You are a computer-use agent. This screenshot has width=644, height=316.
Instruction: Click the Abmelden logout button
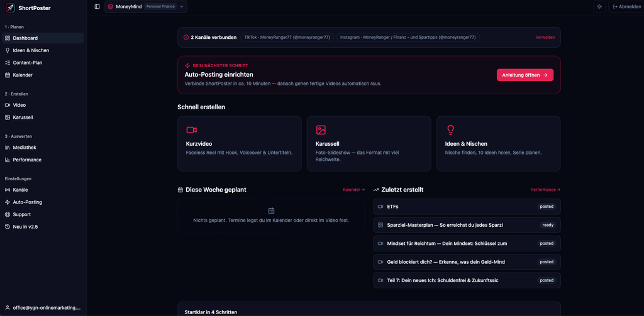626,6
